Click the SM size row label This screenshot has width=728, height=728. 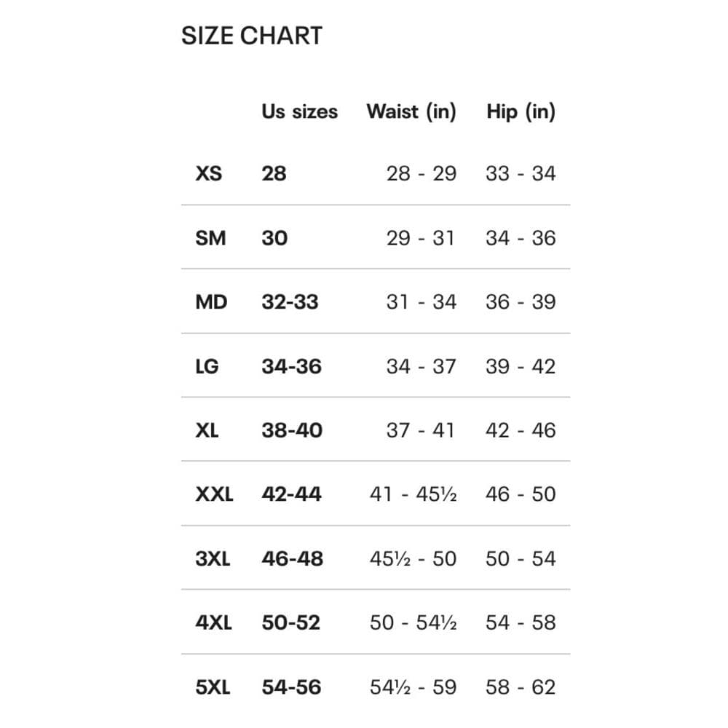(210, 238)
